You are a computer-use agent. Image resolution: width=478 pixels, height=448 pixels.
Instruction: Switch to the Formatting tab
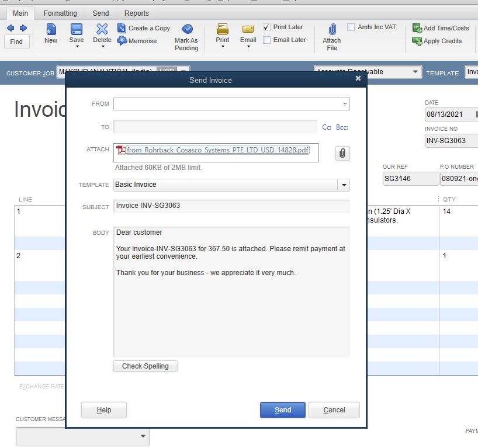pos(60,13)
